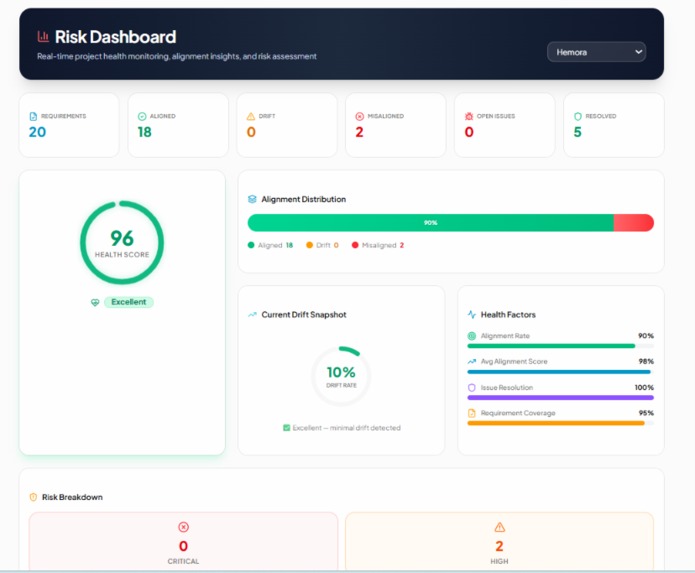Click the 10% Drift Rate gauge
Viewport: 695px width, 573px height.
[341, 376]
